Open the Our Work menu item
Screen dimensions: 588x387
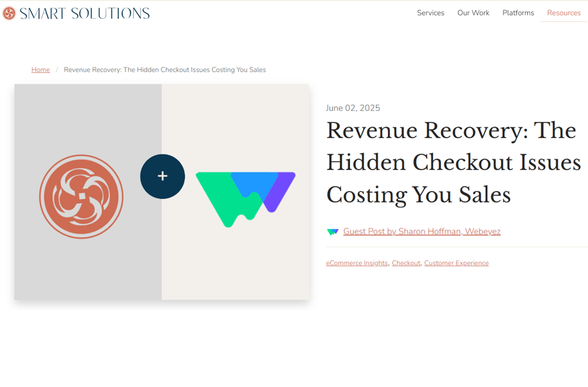pyautogui.click(x=474, y=13)
